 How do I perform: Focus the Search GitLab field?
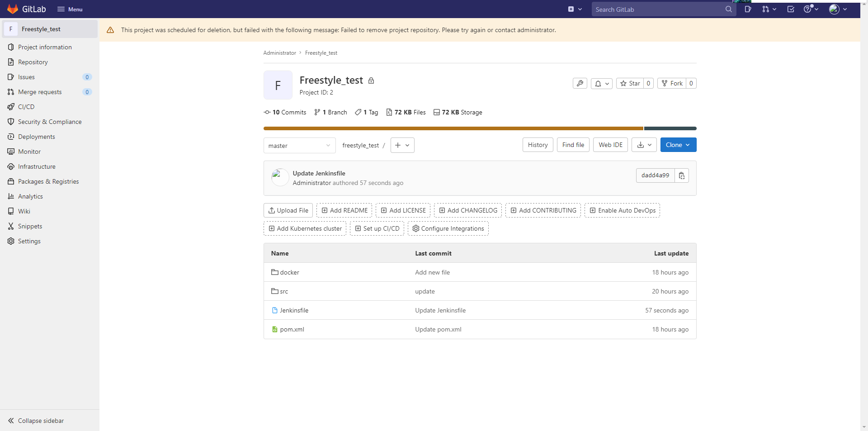[658, 9]
